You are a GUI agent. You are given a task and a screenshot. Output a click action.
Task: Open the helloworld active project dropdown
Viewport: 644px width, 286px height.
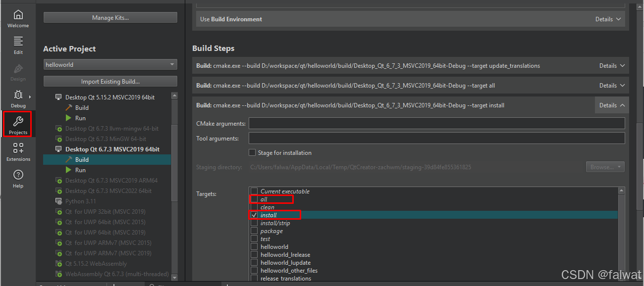110,65
